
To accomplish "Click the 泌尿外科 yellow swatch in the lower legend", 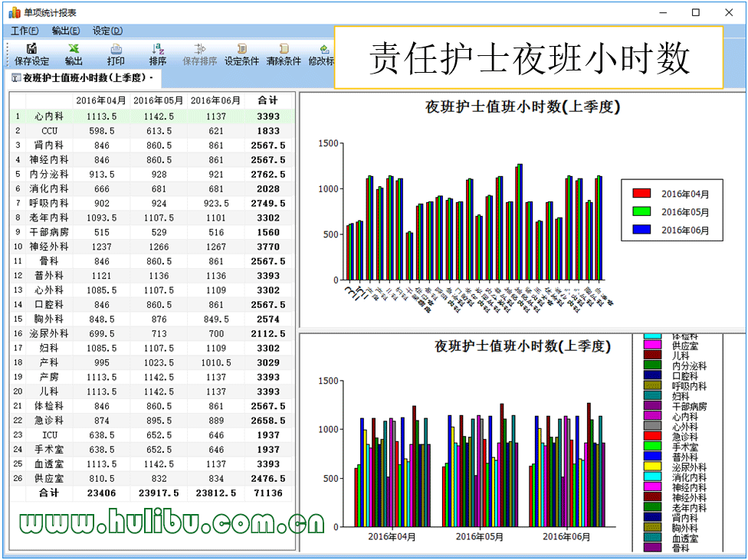I will pos(653,466).
